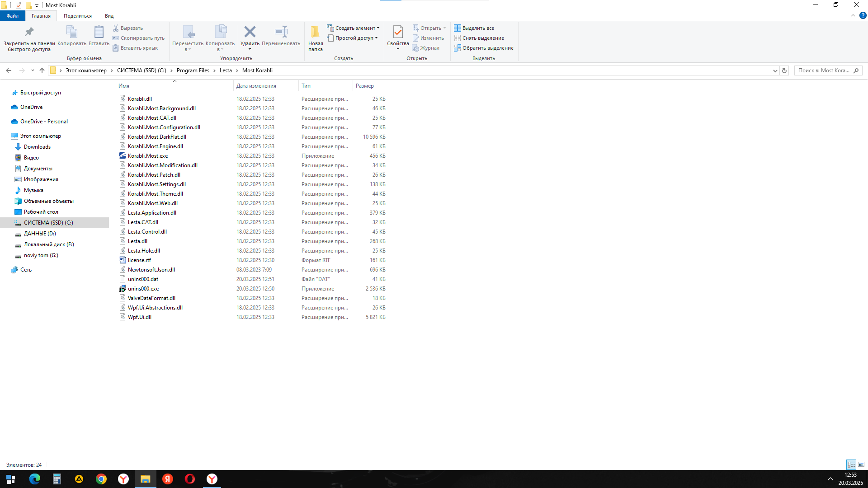
Task: Switch to the Поделиться tab
Action: 78,16
